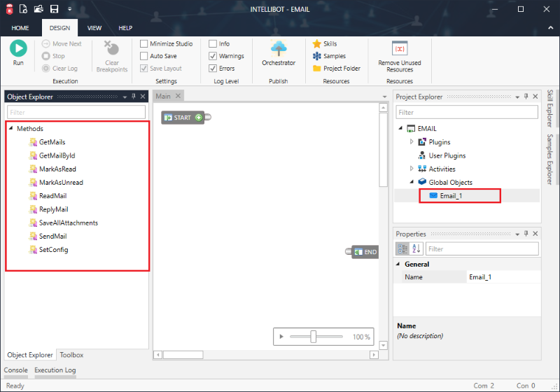Enable the Minimize Studio checkbox
This screenshot has height=392, width=560.
click(x=144, y=43)
